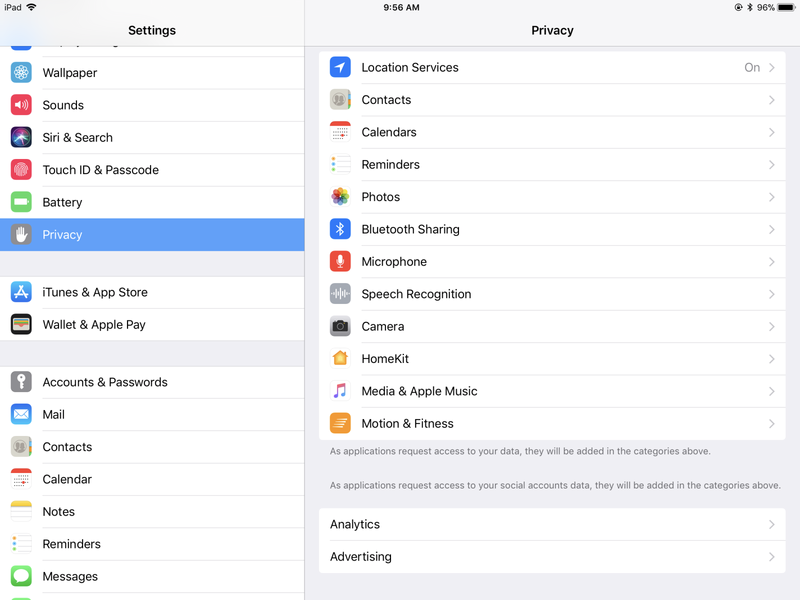Image resolution: width=800 pixels, height=600 pixels.
Task: Tap the Location Services 'On' value
Action: 752,67
